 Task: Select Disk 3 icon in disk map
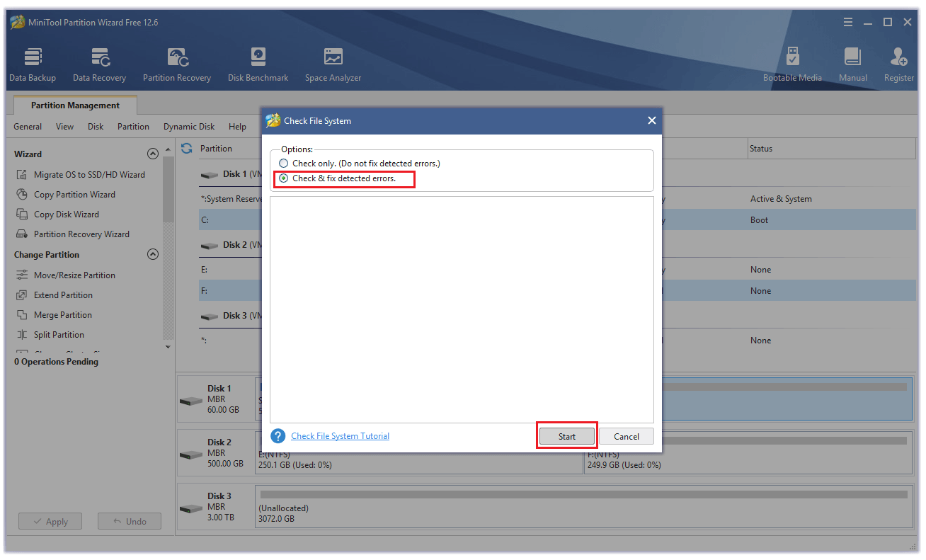[190, 508]
